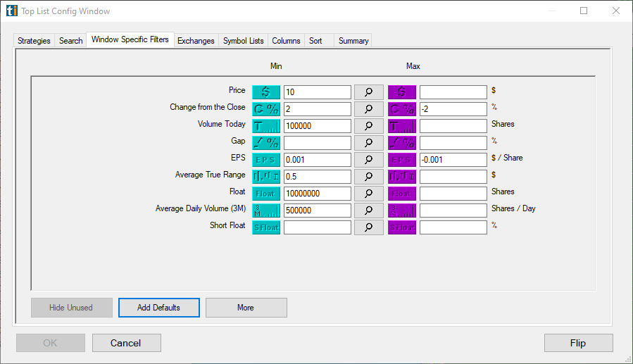Viewport: 633px width, 364px height.
Task: Click the Cancel button
Action: click(126, 343)
